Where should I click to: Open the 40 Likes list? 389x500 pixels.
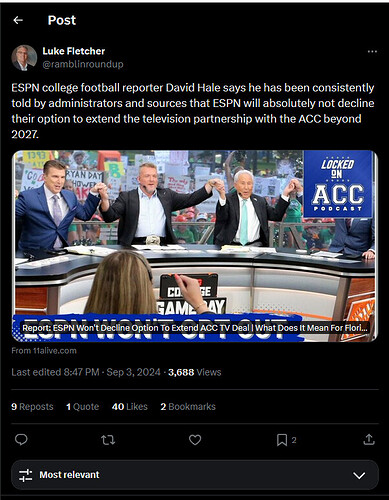[130, 407]
